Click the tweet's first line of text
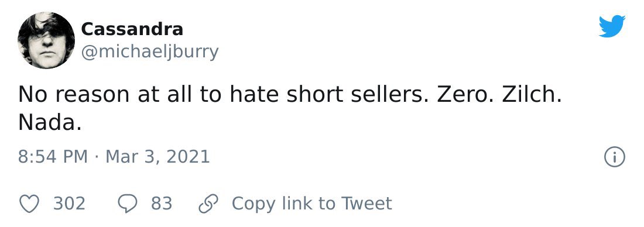 [x=290, y=95]
